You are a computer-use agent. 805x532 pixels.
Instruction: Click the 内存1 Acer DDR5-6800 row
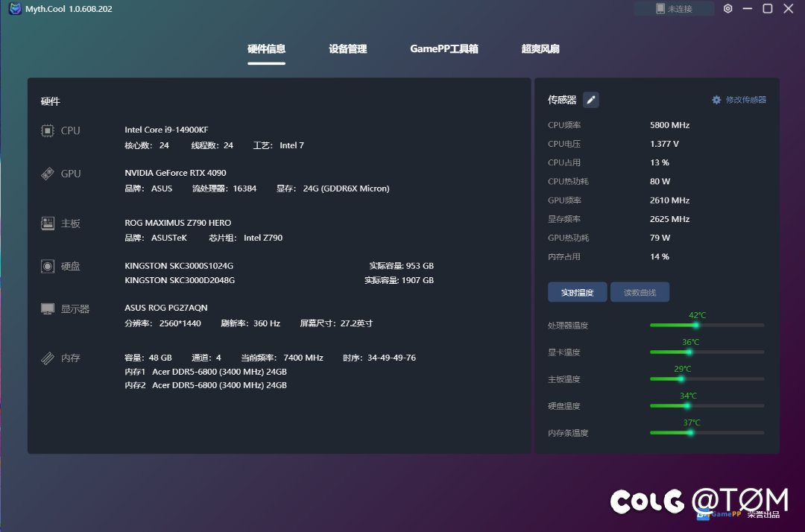coord(206,371)
